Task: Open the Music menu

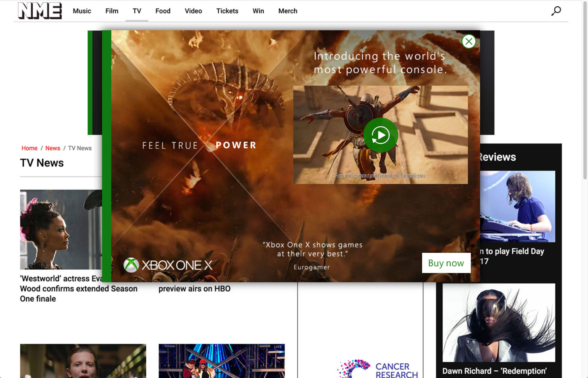Action: coord(82,11)
